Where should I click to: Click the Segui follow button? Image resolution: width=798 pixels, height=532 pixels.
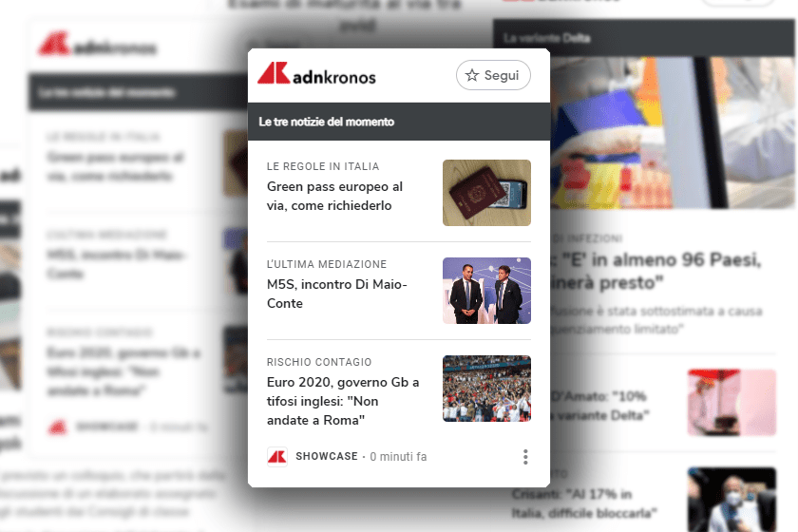tap(493, 75)
